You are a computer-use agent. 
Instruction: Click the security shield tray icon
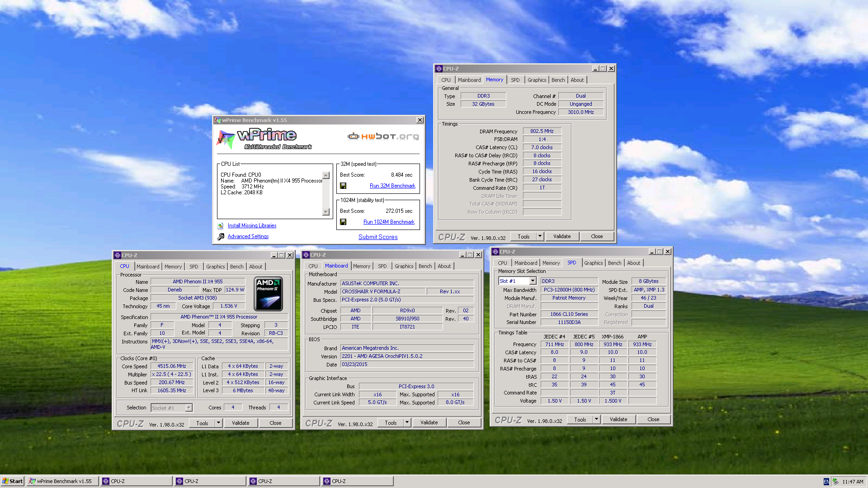point(835,482)
